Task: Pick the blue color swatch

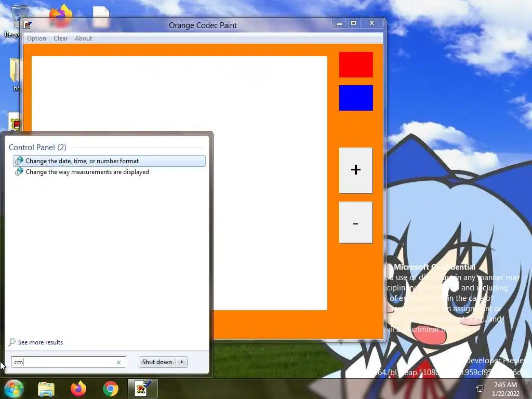Action: 356,98
